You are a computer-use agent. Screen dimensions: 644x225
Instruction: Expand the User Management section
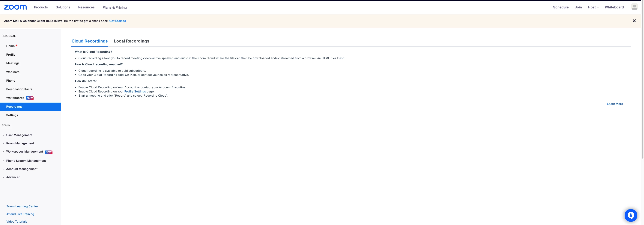click(x=19, y=135)
